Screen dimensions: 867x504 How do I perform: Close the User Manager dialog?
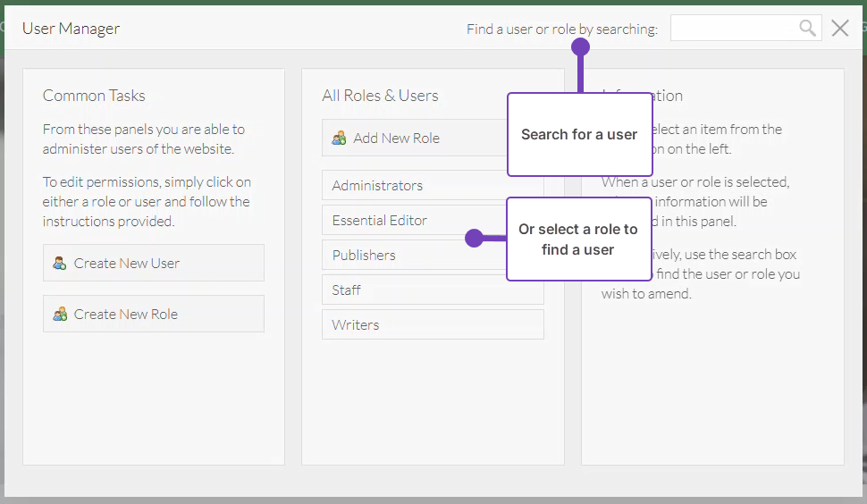840,29
